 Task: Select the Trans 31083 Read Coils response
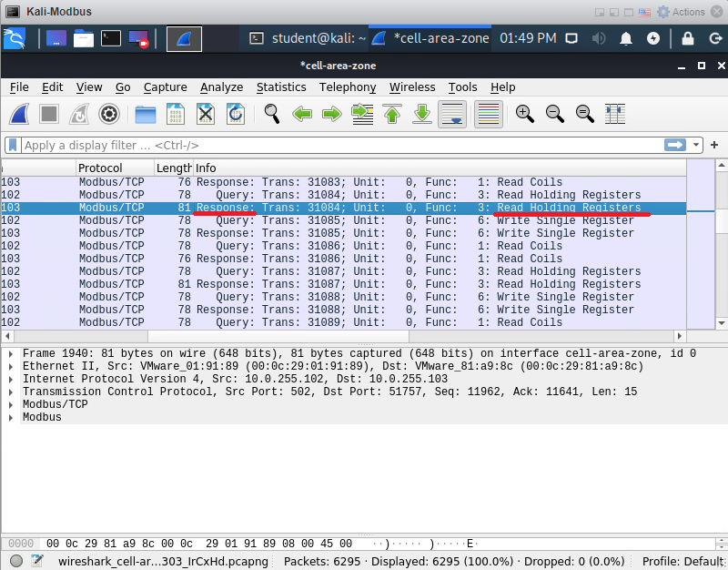(344, 182)
